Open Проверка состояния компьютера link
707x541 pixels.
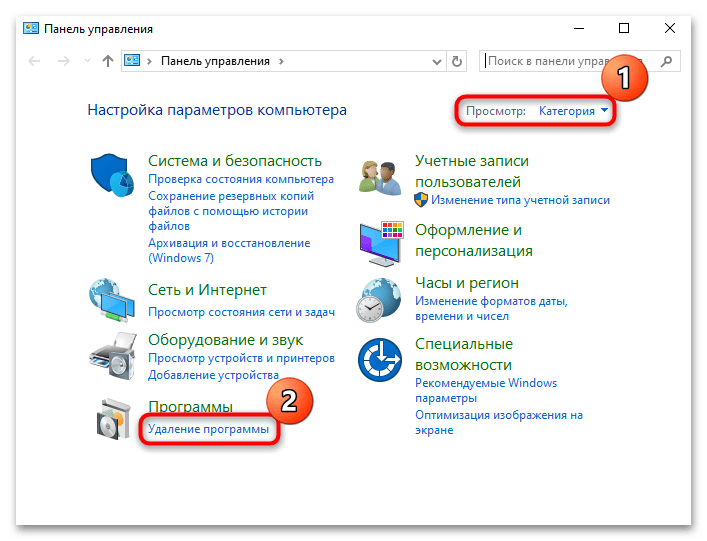[x=241, y=179]
